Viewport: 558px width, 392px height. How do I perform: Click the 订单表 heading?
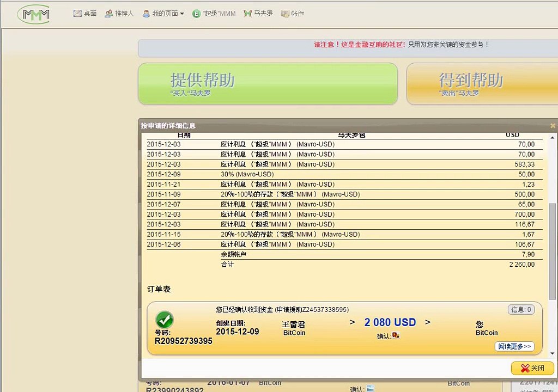pyautogui.click(x=159, y=289)
